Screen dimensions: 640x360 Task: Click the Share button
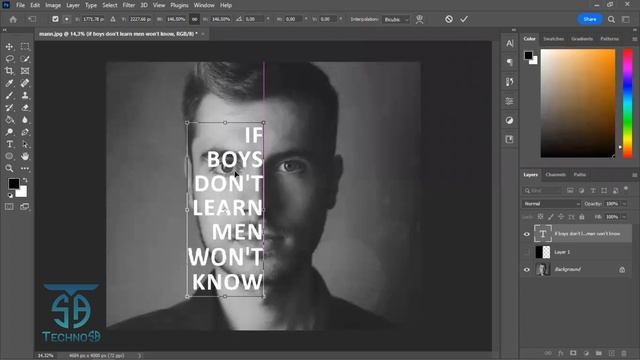tap(590, 19)
